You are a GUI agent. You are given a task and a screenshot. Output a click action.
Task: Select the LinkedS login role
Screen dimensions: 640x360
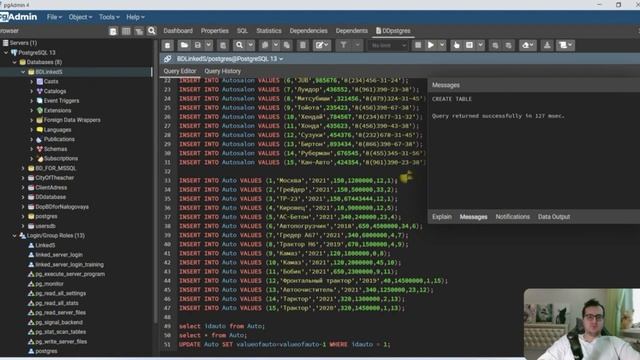(x=45, y=246)
